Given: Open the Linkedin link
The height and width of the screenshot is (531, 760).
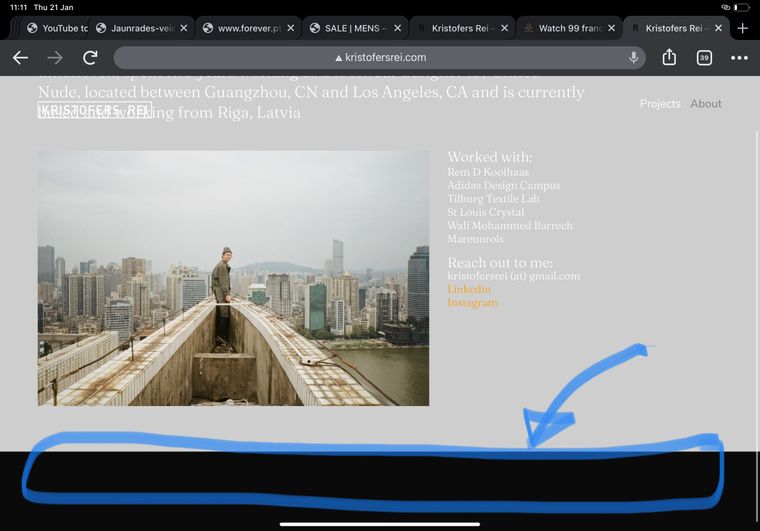Looking at the screenshot, I should pyautogui.click(x=469, y=289).
